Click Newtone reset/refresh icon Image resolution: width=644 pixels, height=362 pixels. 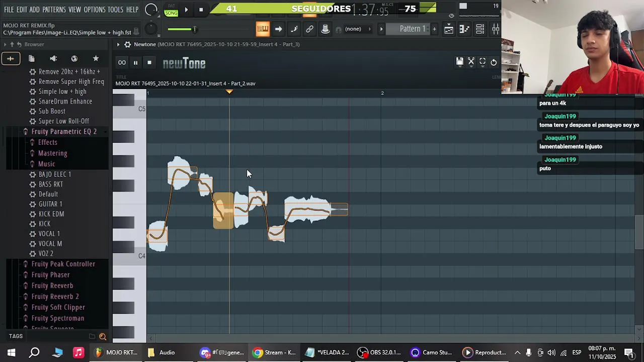pyautogui.click(x=494, y=62)
